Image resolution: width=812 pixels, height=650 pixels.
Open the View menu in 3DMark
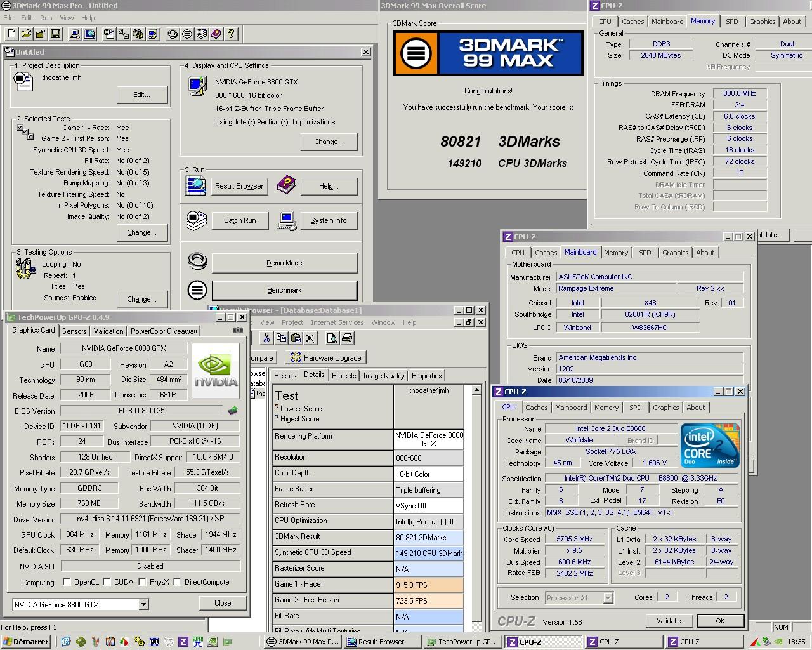coord(67,18)
